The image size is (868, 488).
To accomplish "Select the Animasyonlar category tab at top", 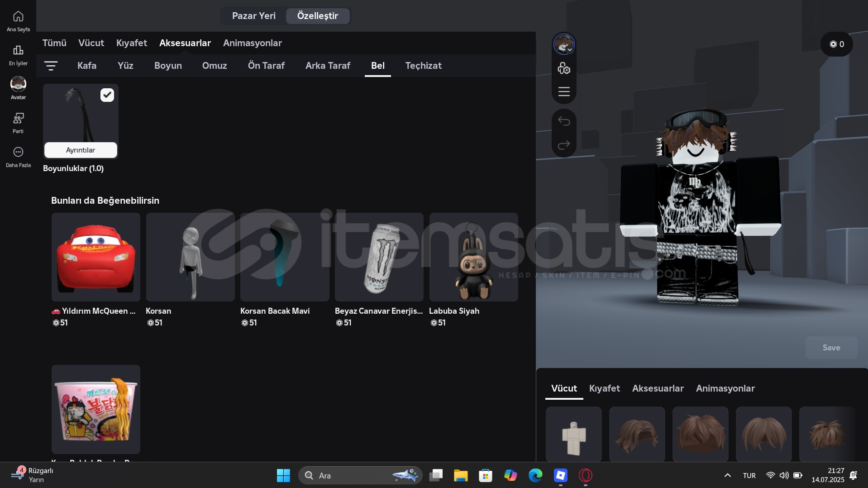I will (253, 43).
